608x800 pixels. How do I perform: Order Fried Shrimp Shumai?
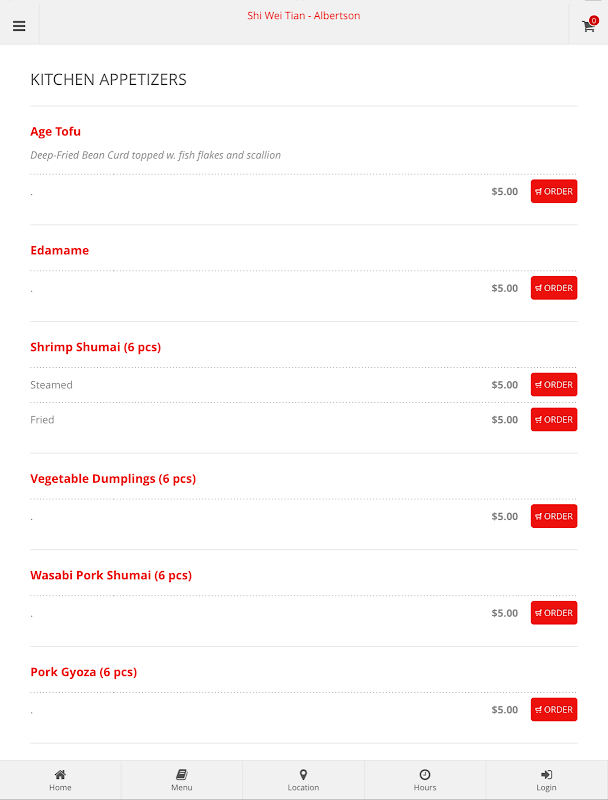click(553, 419)
